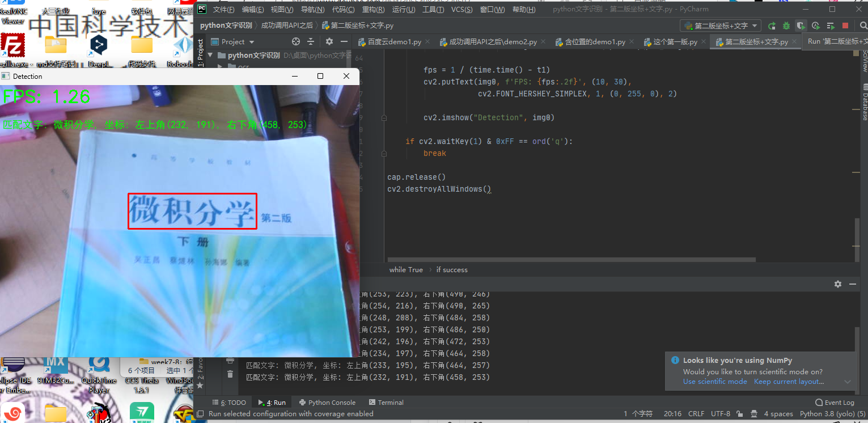868x423 pixels.
Task: Open the 代码(C) menu
Action: click(x=344, y=9)
